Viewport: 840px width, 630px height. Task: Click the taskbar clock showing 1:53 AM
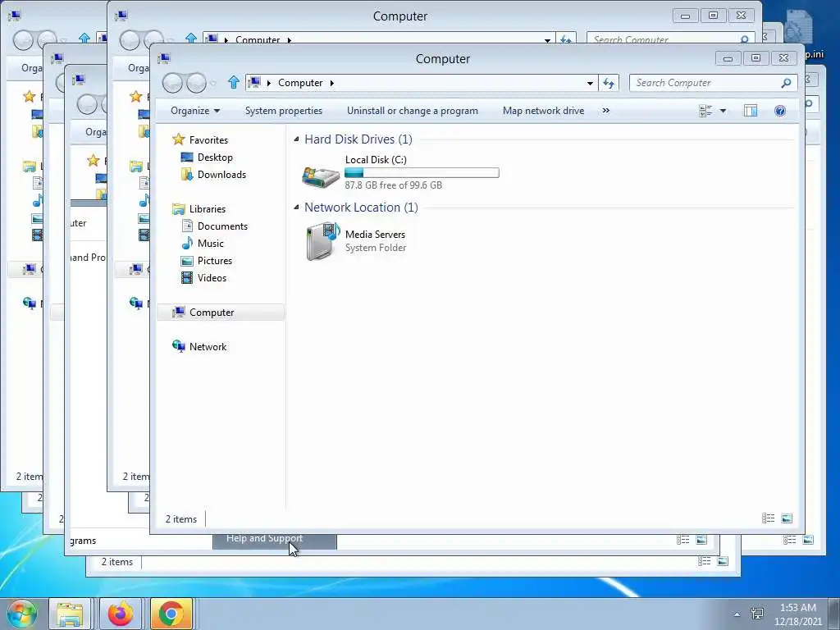[797, 614]
